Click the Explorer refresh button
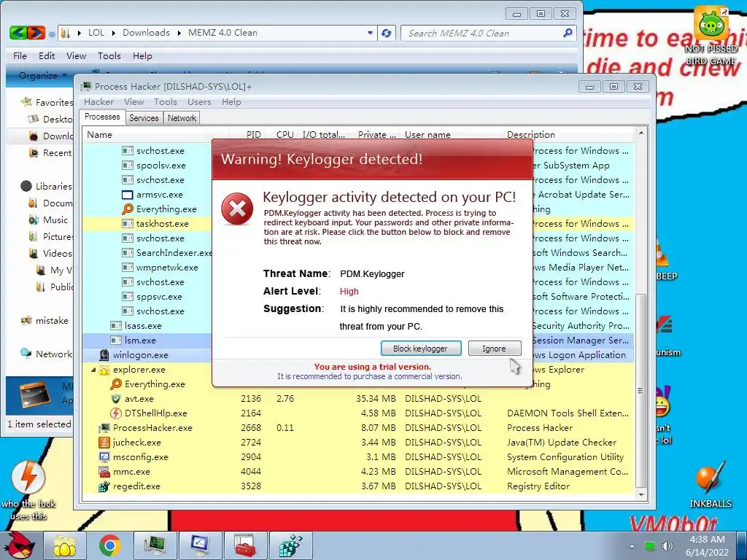747x560 pixels. pyautogui.click(x=387, y=33)
